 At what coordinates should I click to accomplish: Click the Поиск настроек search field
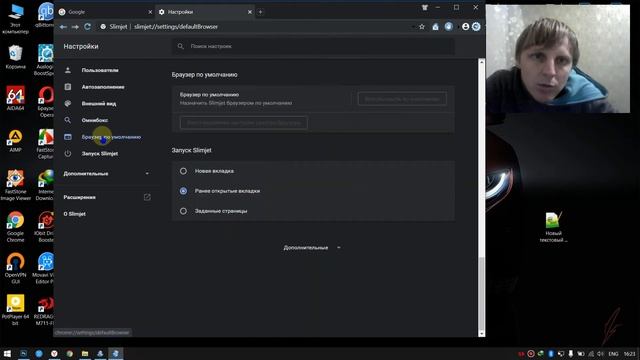pos(313,46)
